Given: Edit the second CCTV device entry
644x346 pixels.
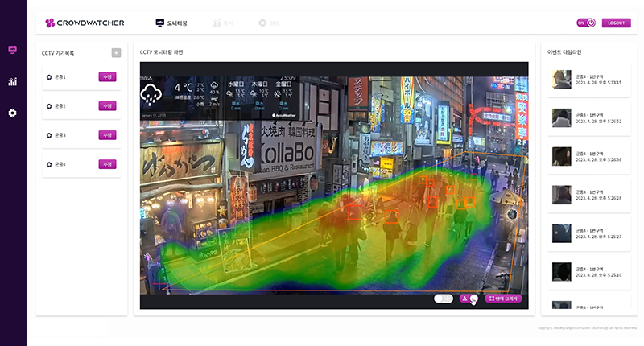Looking at the screenshot, I should 107,106.
